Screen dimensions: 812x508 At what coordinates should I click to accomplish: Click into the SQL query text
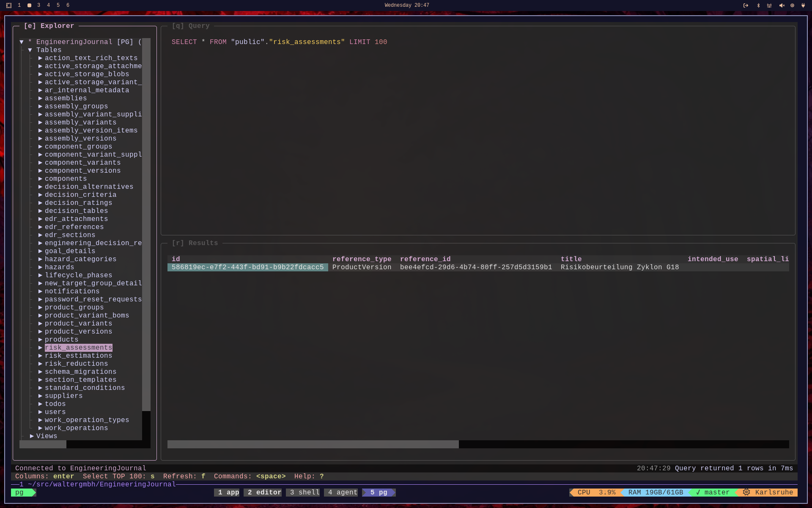tap(279, 42)
